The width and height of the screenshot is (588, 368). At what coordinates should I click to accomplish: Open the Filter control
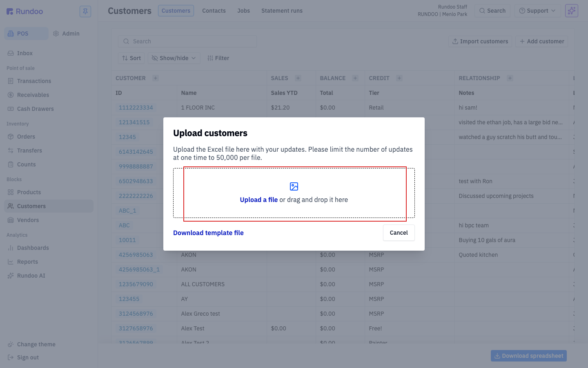218,58
